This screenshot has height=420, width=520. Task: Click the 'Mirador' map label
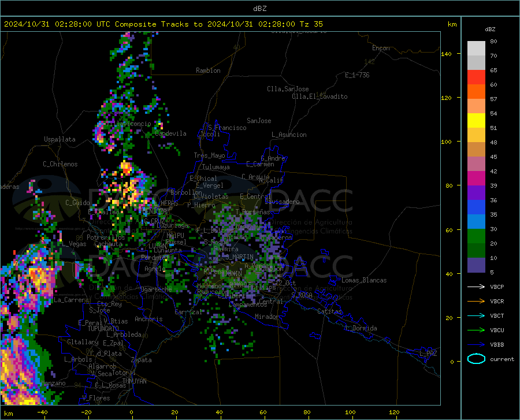coord(267,317)
